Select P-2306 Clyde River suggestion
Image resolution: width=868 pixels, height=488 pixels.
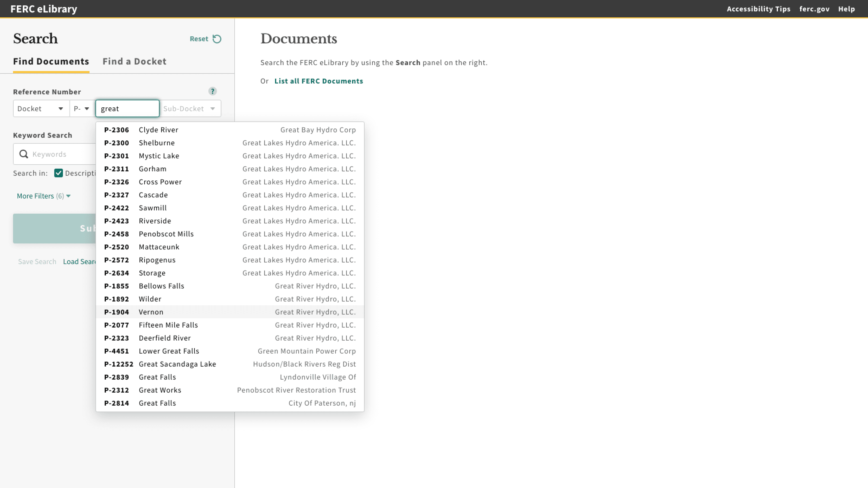click(x=230, y=130)
